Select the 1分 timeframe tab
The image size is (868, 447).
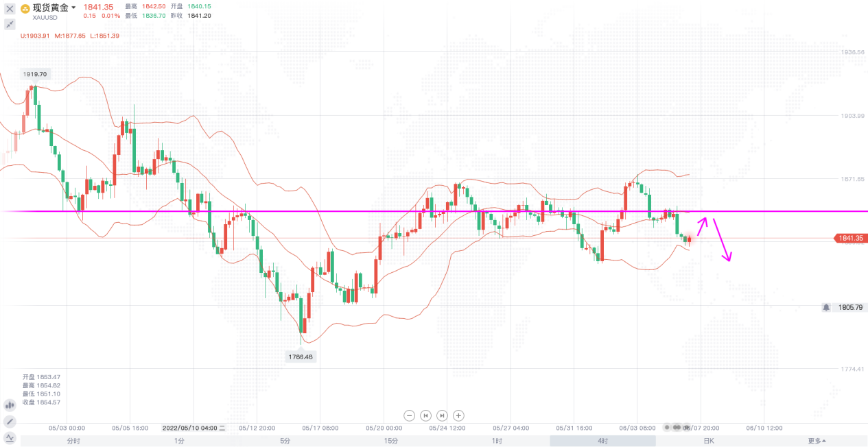click(x=179, y=441)
